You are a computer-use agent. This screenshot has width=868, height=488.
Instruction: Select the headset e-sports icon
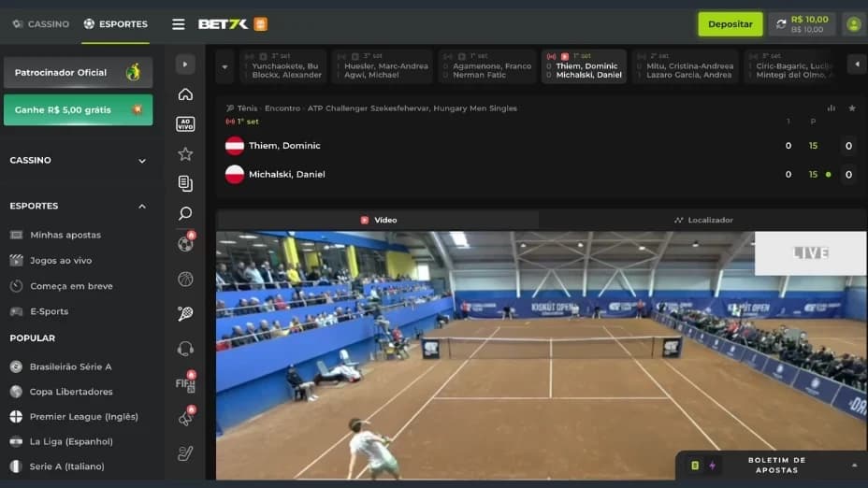185,349
